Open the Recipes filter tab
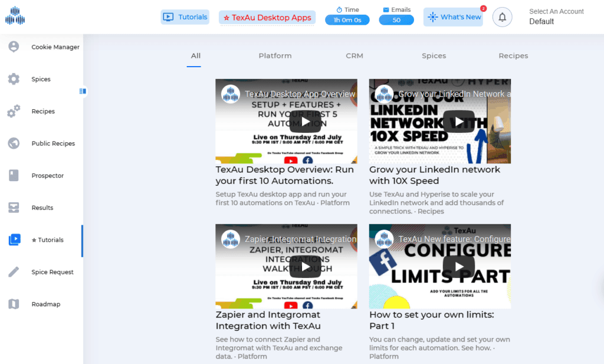 pos(513,56)
